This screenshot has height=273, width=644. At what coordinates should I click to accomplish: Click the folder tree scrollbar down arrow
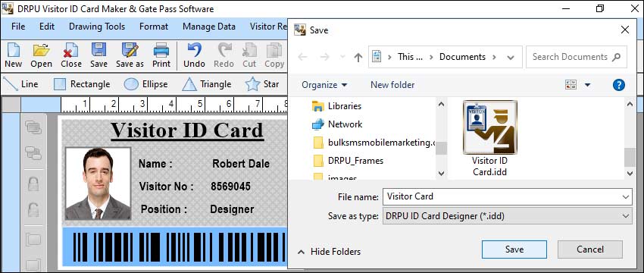pos(441,174)
